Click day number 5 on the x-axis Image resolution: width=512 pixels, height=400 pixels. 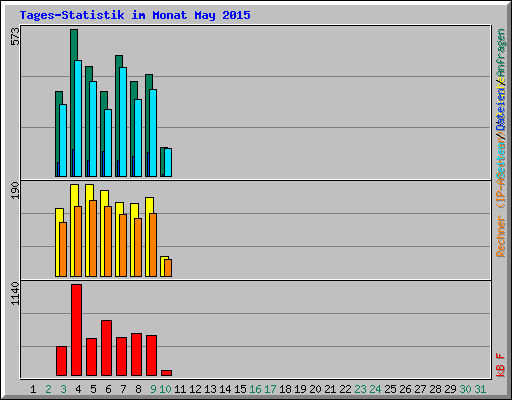(93, 389)
